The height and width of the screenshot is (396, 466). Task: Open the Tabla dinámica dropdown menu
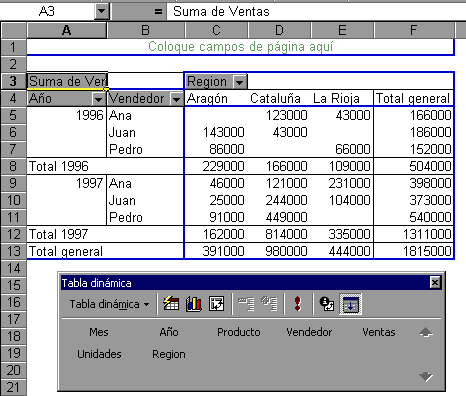click(x=109, y=304)
